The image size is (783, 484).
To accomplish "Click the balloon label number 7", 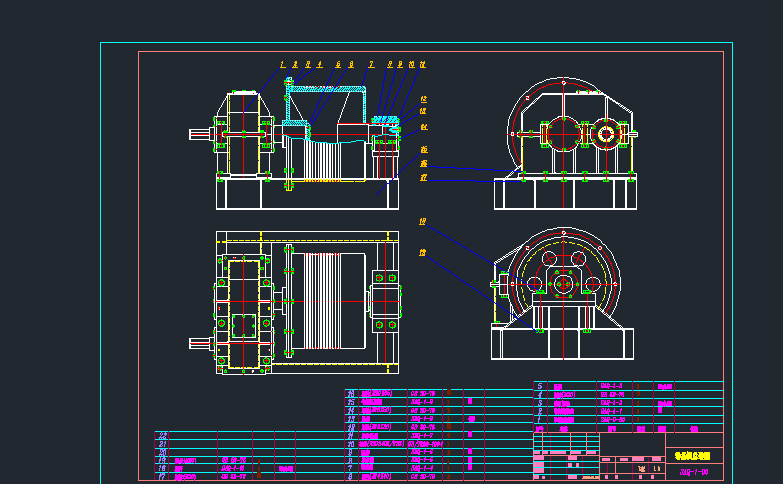I will coord(371,64).
